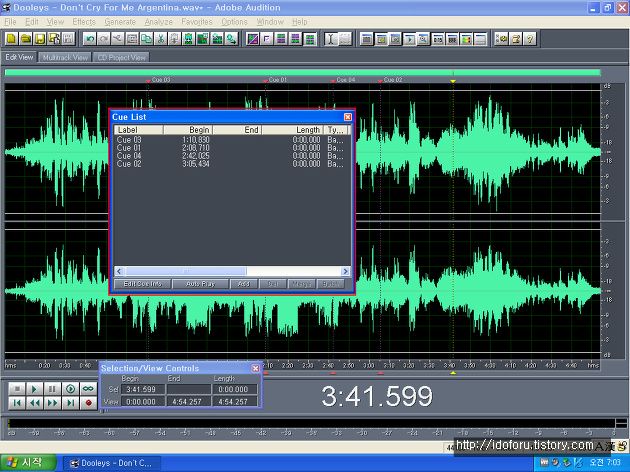630x472 pixels.
Task: Open the File menu
Action: click(10, 22)
